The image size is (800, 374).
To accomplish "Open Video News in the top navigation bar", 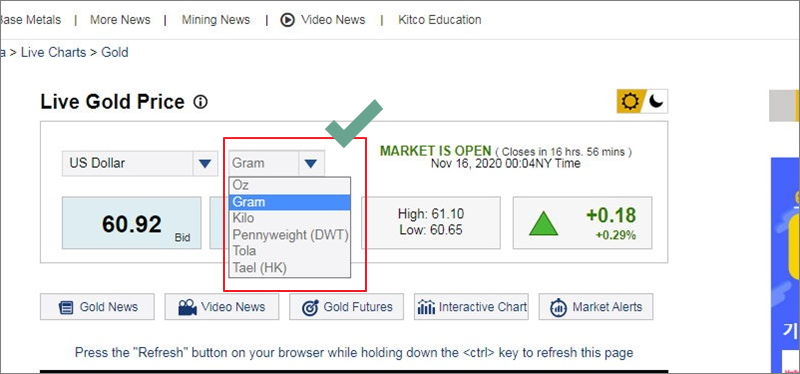I will [333, 20].
